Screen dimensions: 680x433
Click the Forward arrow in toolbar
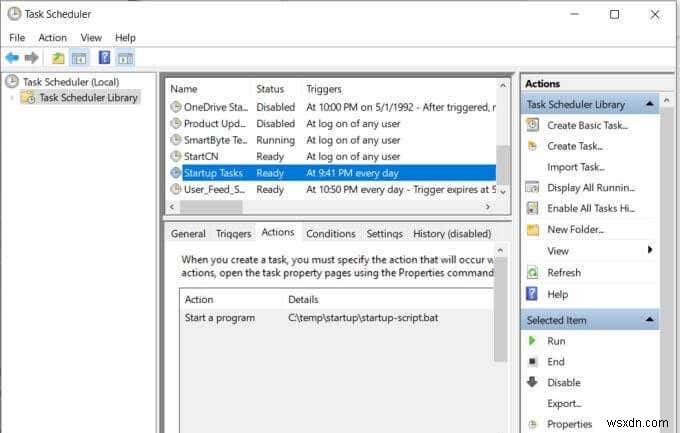(31, 57)
